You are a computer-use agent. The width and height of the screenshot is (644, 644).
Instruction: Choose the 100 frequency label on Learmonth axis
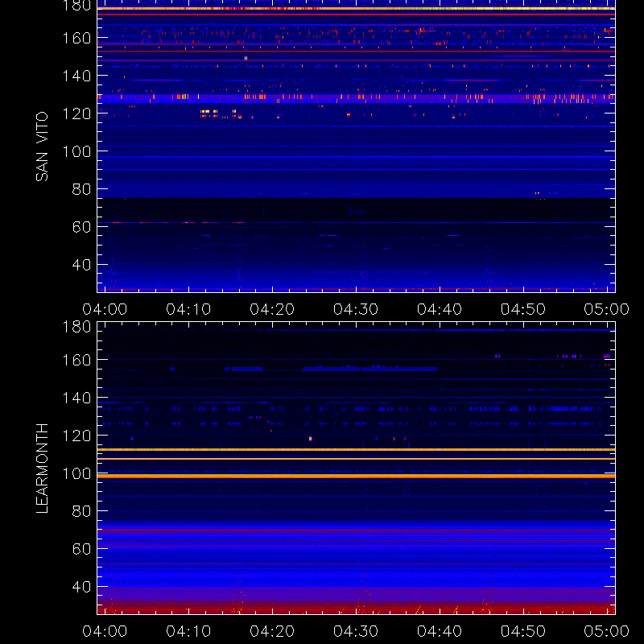coord(76,473)
